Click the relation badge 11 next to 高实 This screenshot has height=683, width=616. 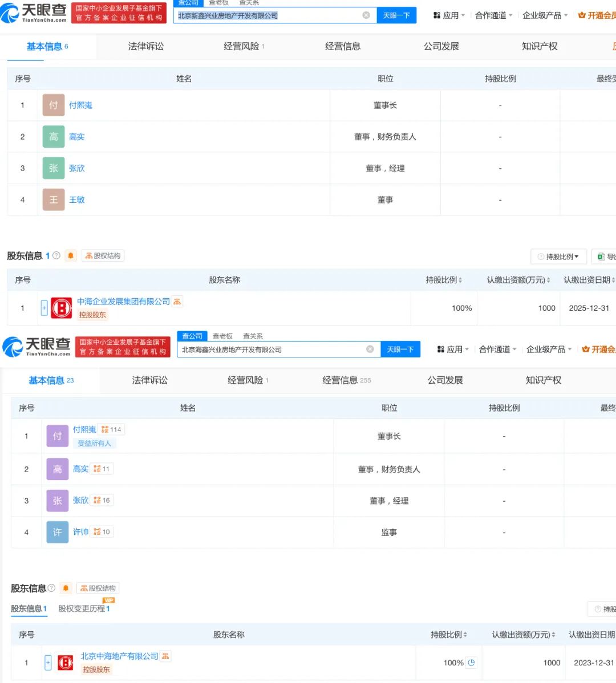pos(102,469)
